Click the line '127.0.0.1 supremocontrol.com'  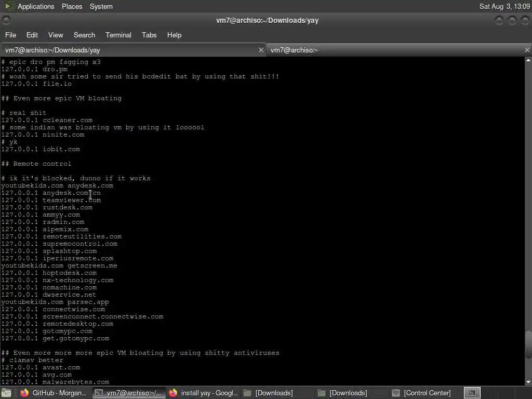click(59, 244)
